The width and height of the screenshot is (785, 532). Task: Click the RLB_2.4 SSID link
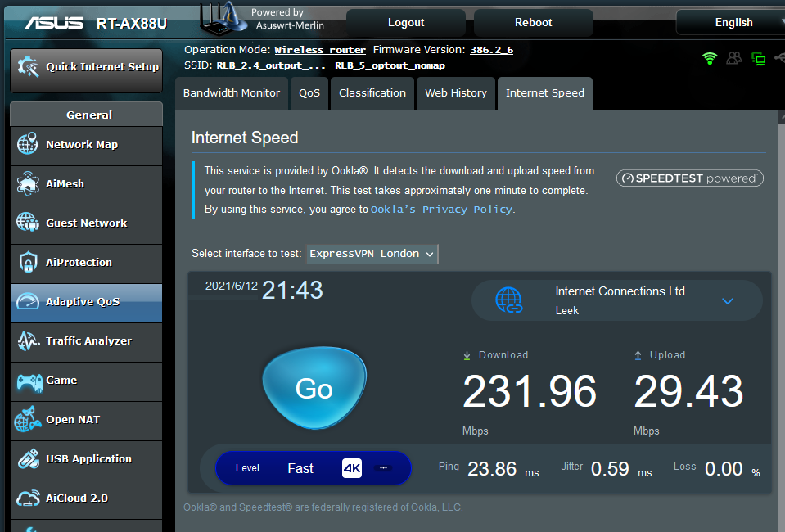[x=271, y=65]
